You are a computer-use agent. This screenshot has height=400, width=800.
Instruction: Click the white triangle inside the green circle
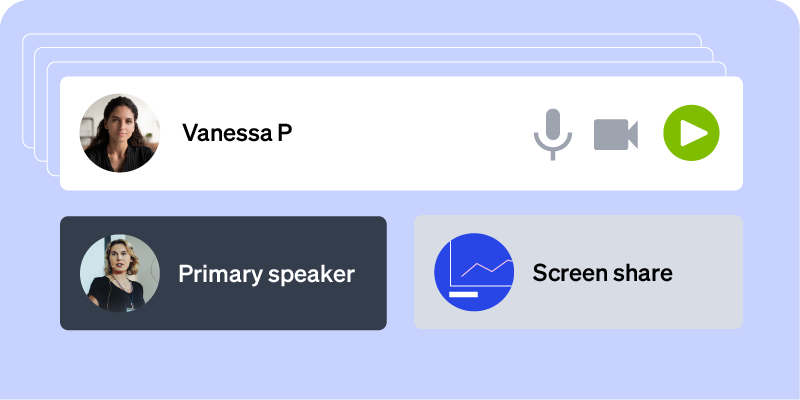pyautogui.click(x=694, y=133)
